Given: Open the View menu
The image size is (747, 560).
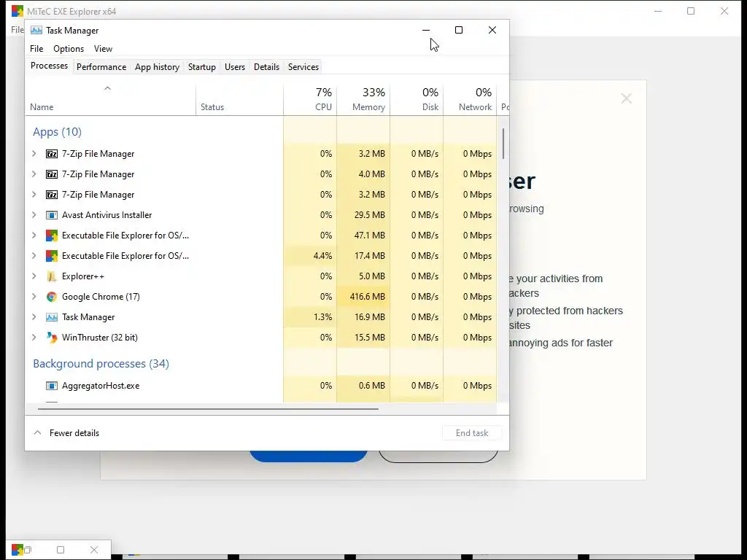Looking at the screenshot, I should [x=103, y=49].
